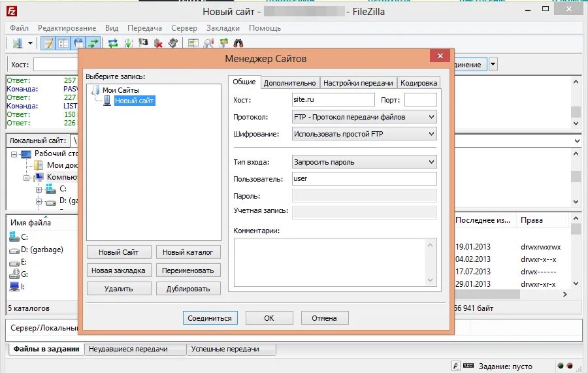Toggle directory comparison icon
588x373 pixels.
[x=208, y=44]
